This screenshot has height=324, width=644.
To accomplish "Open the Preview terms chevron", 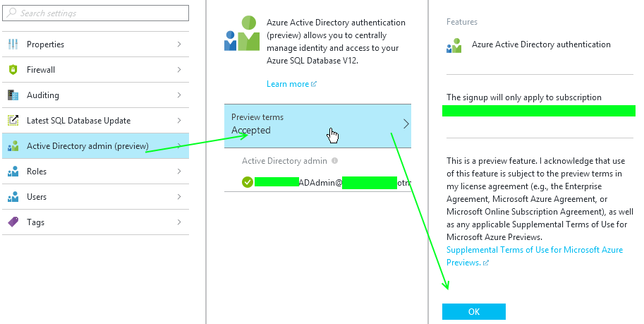I will 406,124.
